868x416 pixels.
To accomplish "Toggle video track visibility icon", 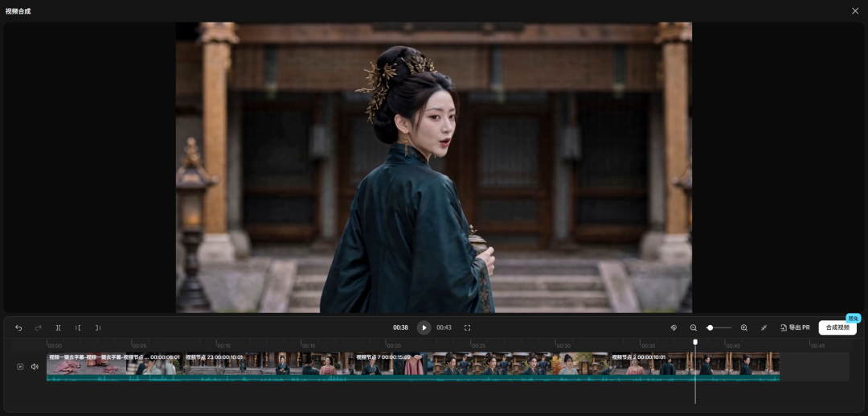I will [x=20, y=367].
